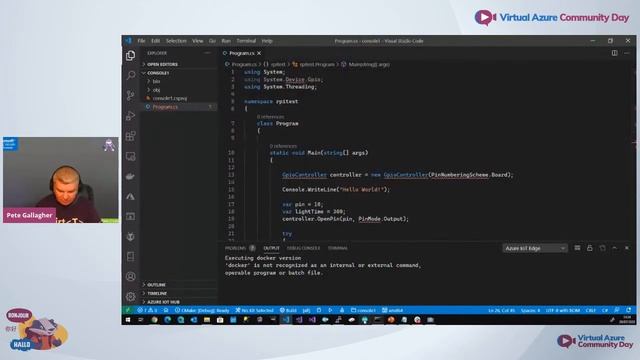640x360 pixels.
Task: Collapse the CONSOLE1 folder section
Action: (x=179, y=73)
